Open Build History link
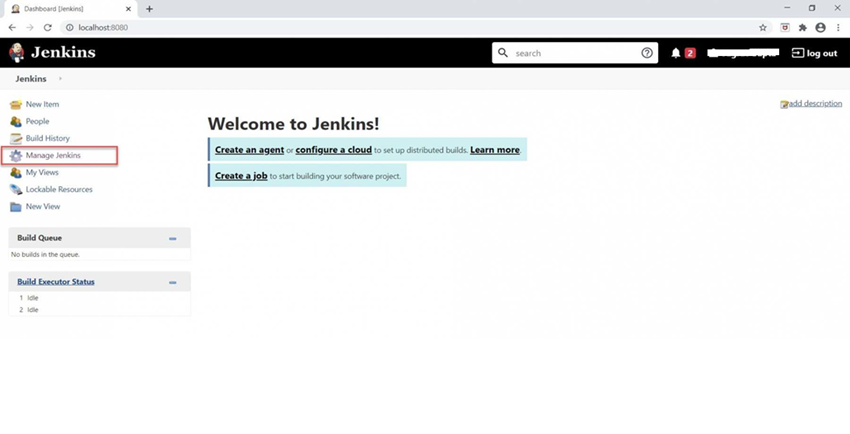 click(x=48, y=138)
